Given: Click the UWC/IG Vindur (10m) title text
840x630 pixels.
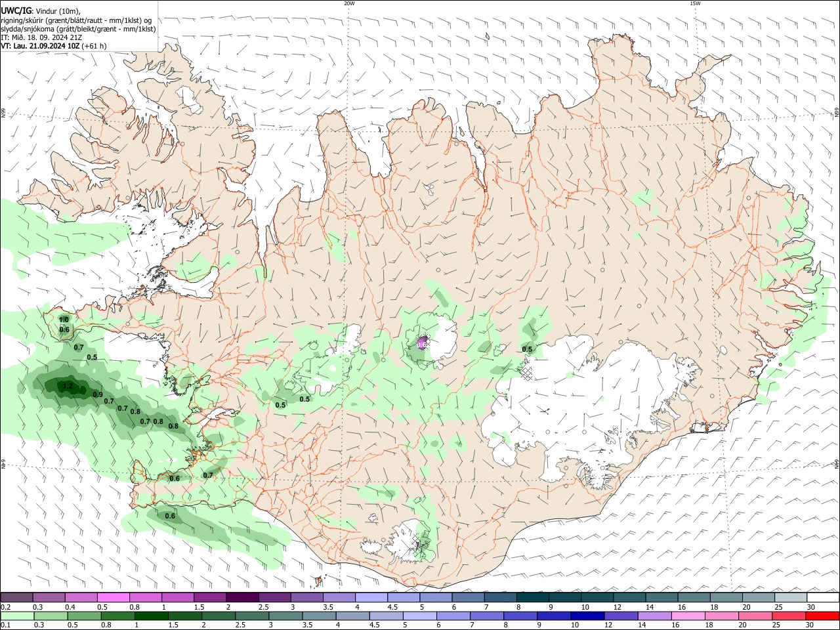Looking at the screenshot, I should [x=41, y=11].
